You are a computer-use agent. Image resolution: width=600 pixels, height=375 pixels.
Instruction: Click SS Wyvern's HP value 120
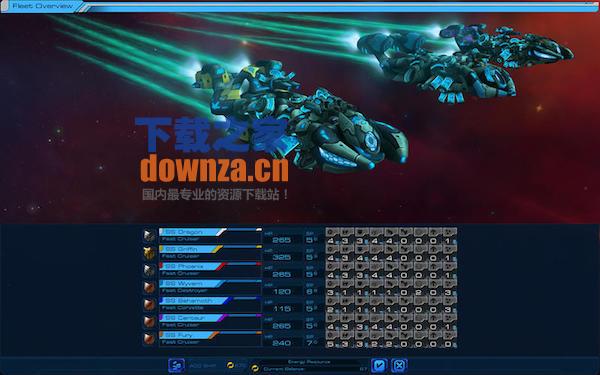point(282,292)
